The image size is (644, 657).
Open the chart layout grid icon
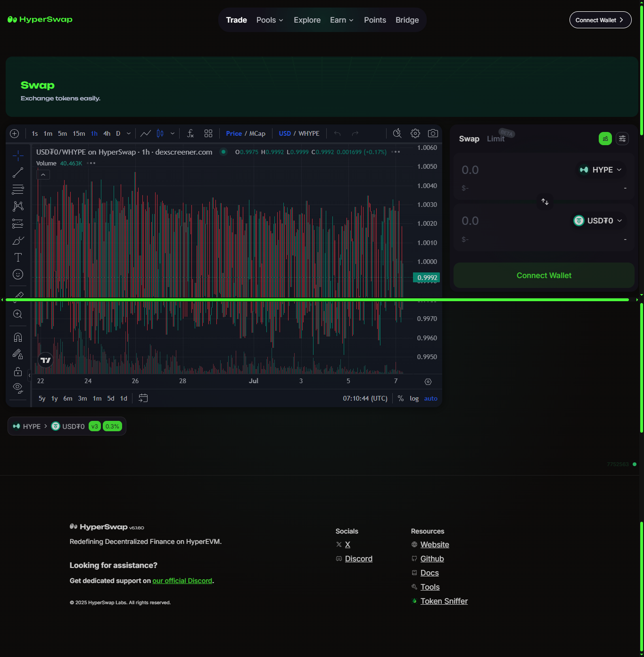click(208, 133)
